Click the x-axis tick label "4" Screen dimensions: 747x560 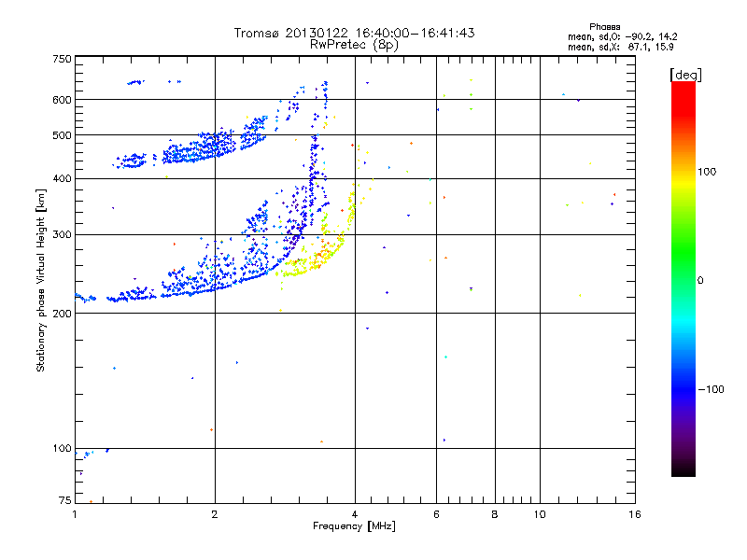(x=355, y=514)
